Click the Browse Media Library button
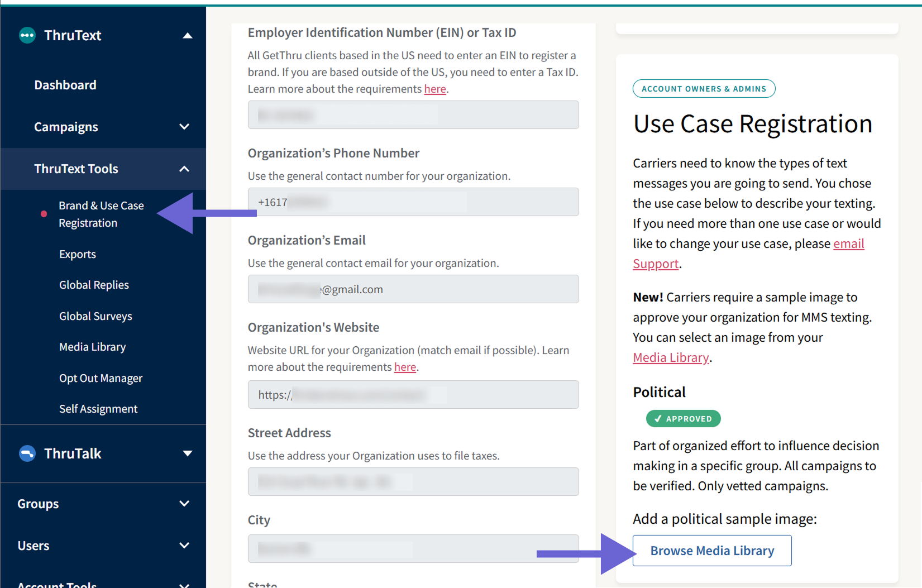This screenshot has height=588, width=922. coord(712,551)
